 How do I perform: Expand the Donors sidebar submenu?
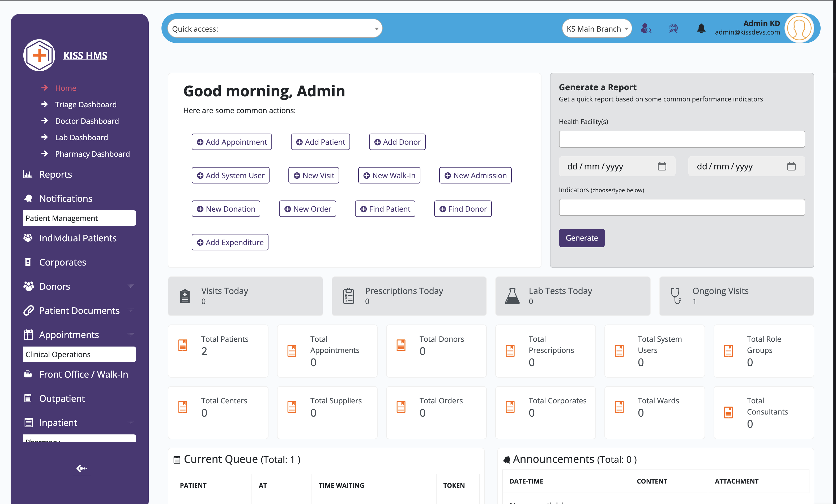[130, 286]
